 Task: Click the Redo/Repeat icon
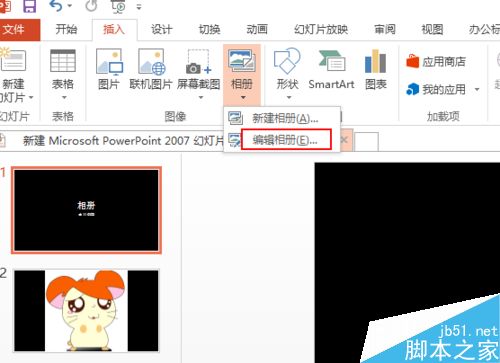[x=91, y=6]
